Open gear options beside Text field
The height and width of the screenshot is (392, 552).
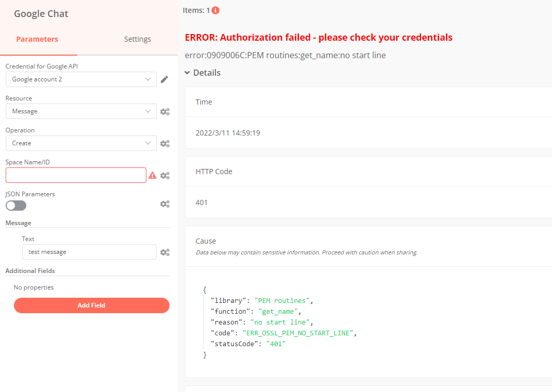pos(165,252)
